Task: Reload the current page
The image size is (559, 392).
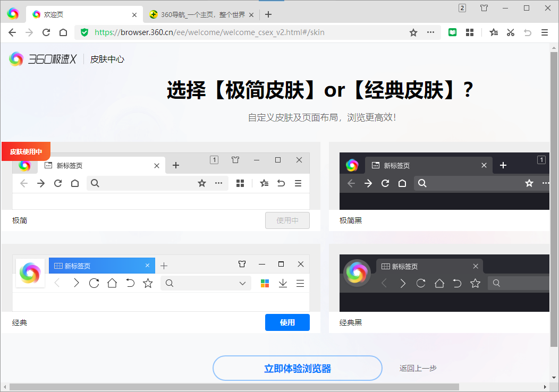Action: click(x=46, y=32)
